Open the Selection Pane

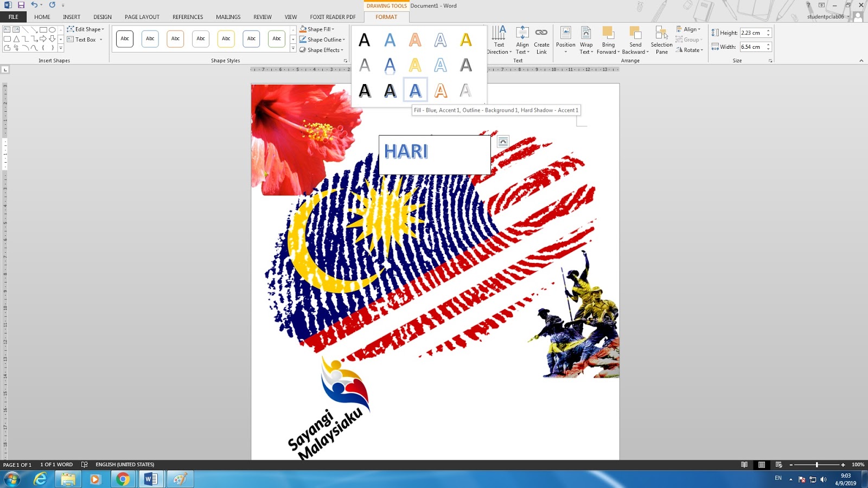tap(661, 40)
